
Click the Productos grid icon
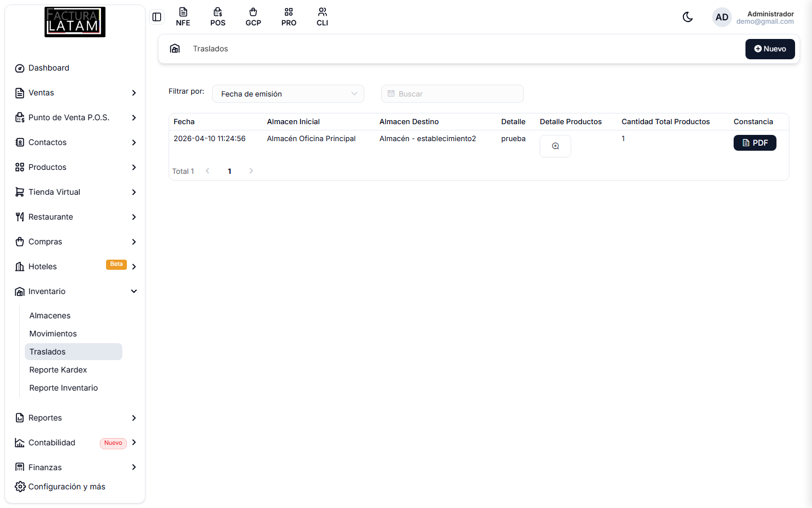tap(20, 168)
